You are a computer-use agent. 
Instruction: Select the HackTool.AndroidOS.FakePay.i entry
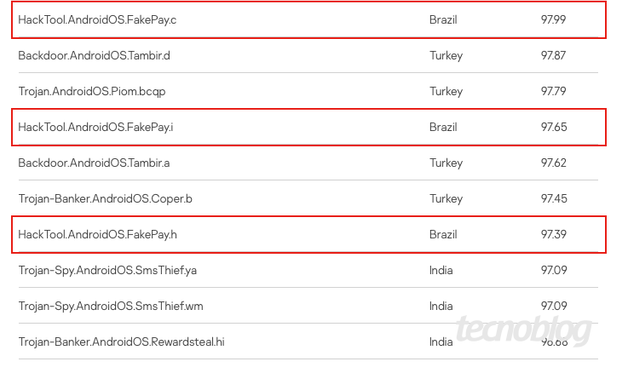point(96,127)
